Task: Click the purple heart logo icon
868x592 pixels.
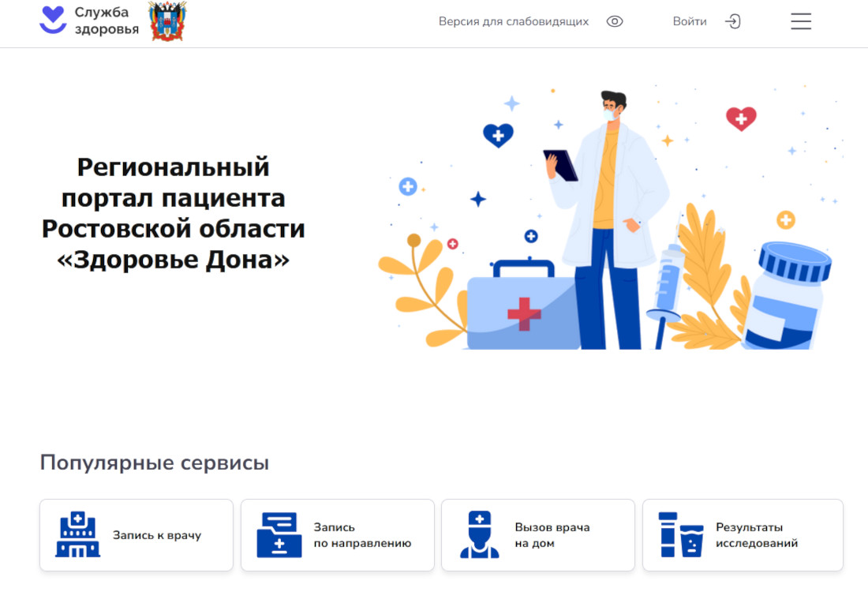Action: [x=53, y=21]
